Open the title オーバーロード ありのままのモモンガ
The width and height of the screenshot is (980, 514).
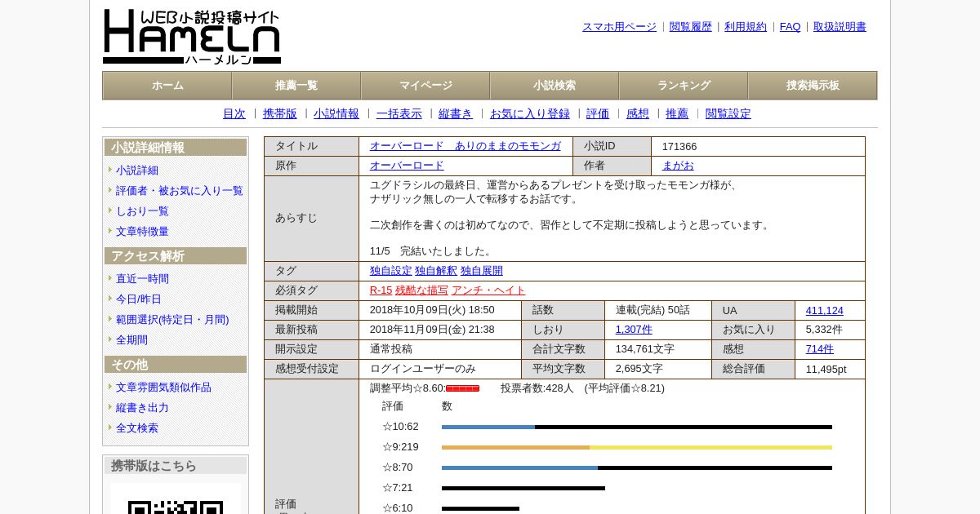pyautogui.click(x=465, y=146)
